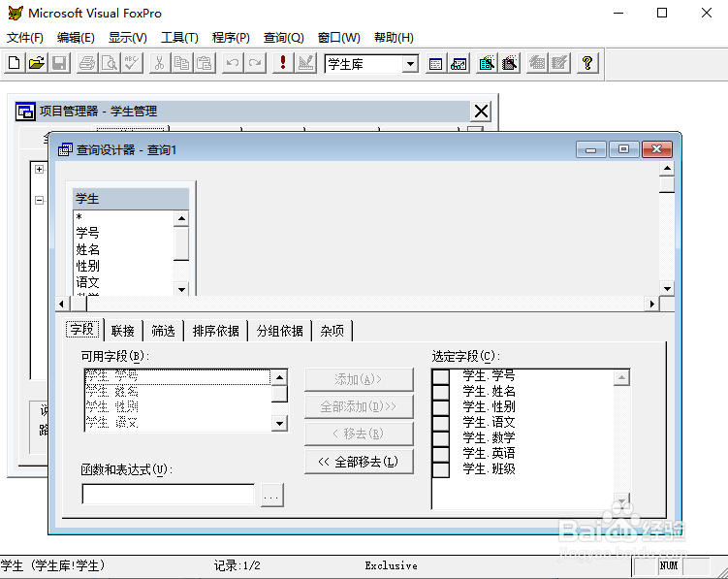The width and height of the screenshot is (728, 579).
Task: Expand the plus node in Project Manager tree
Action: [x=40, y=169]
